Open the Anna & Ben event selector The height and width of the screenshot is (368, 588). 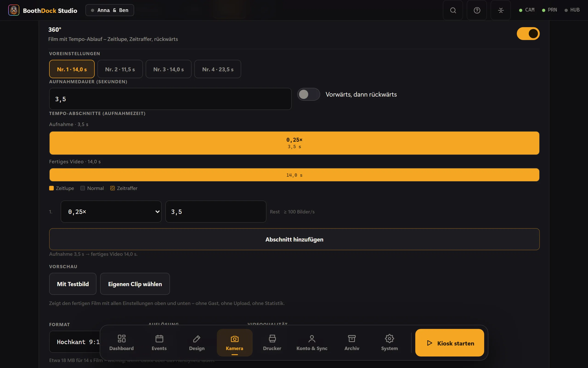110,10
